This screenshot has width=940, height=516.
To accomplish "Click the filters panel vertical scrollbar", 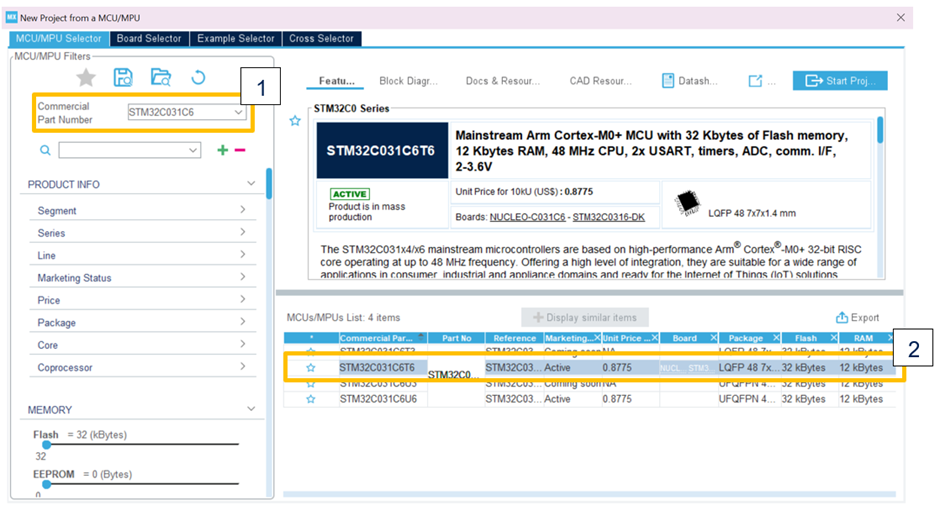I will [269, 183].
